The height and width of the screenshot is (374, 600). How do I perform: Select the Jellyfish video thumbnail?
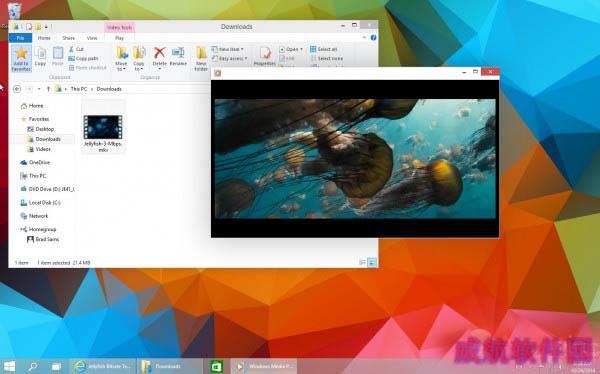[103, 127]
